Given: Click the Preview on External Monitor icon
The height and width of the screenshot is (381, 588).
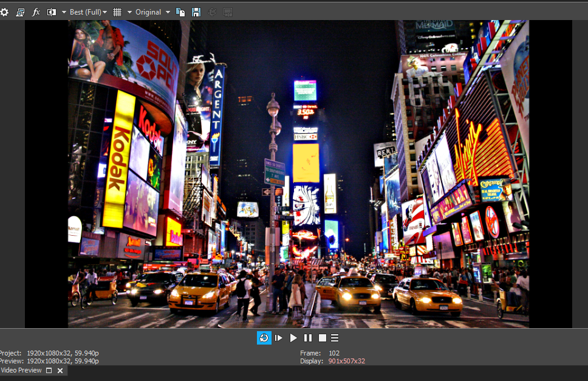Looking at the screenshot, I should pyautogui.click(x=20, y=12).
